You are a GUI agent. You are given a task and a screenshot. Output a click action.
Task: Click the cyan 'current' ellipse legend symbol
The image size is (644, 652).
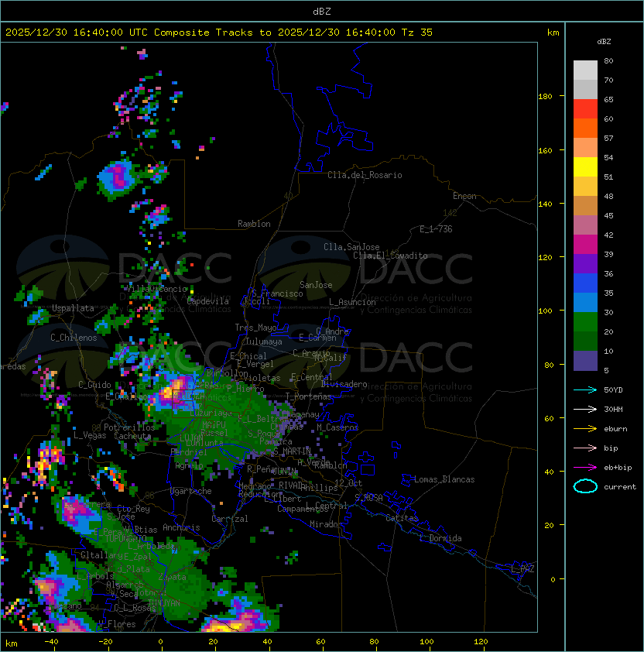pyautogui.click(x=585, y=486)
